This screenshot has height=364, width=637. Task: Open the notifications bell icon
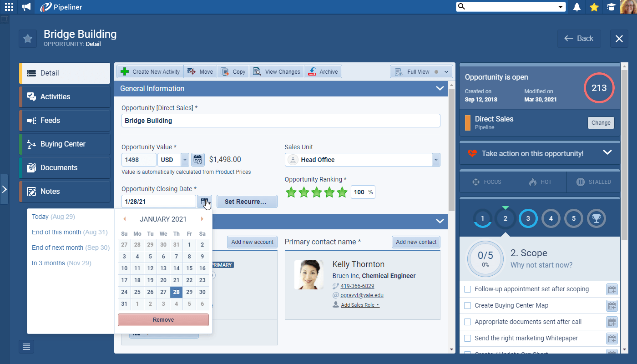coord(576,7)
